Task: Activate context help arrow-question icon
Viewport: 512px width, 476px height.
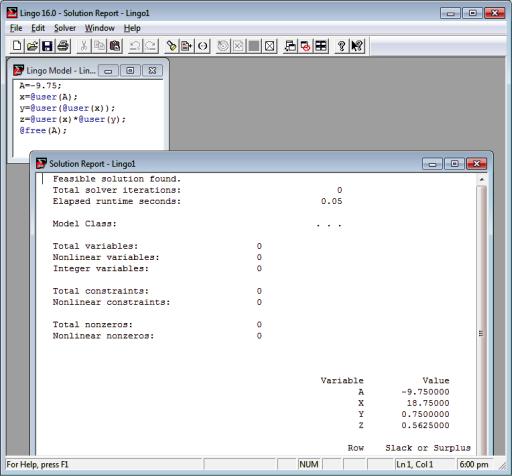Action: (357, 46)
